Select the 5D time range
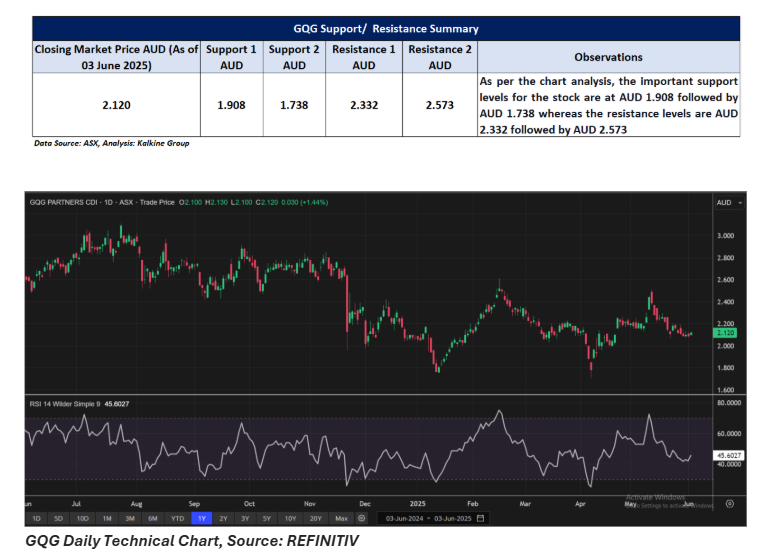This screenshot has width=764, height=555. tap(59, 518)
